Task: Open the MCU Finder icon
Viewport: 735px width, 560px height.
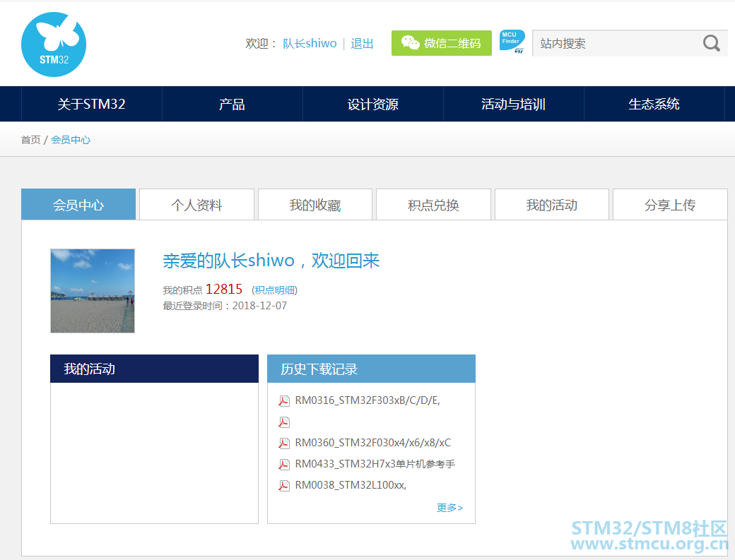Action: tap(512, 42)
